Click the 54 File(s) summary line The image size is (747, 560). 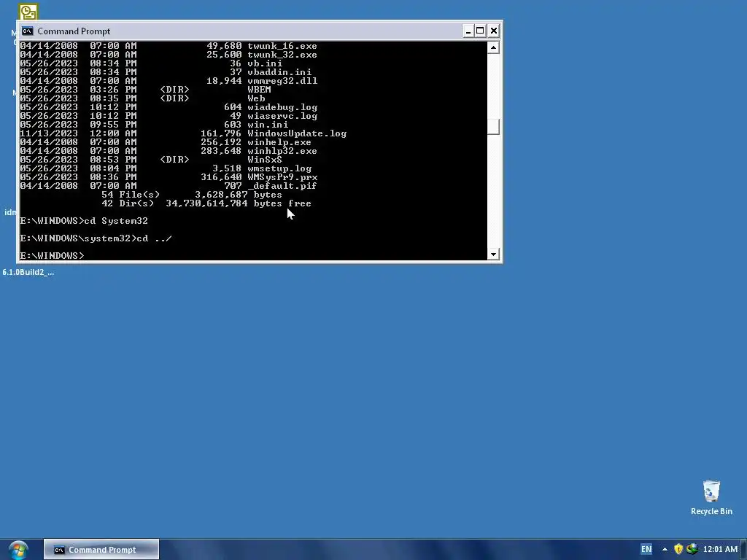click(x=192, y=194)
